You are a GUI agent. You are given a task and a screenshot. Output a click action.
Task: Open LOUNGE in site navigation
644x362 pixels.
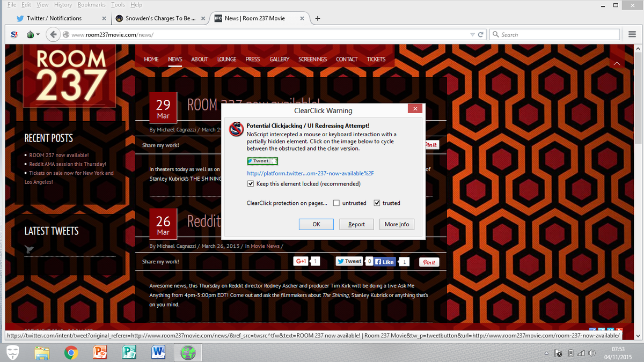coord(227,59)
